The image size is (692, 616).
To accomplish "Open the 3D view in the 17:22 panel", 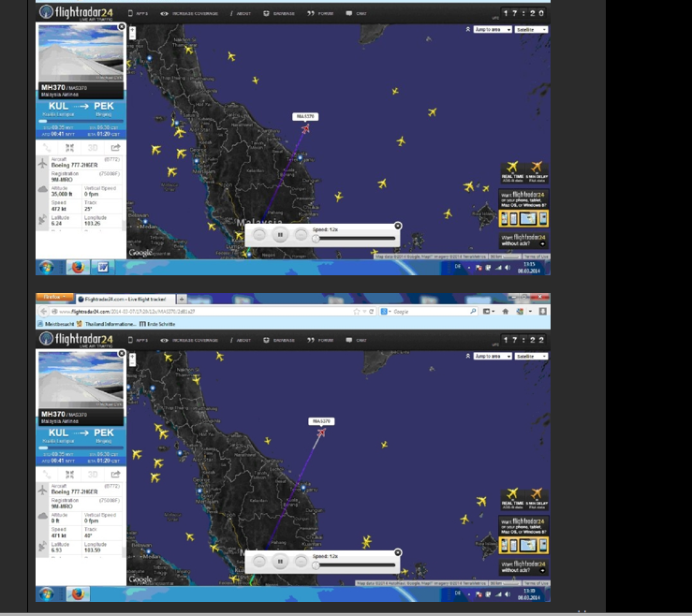I will point(93,475).
